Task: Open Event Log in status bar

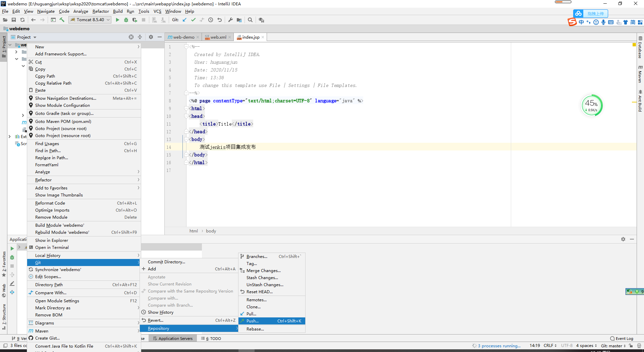Action: (x=622, y=339)
